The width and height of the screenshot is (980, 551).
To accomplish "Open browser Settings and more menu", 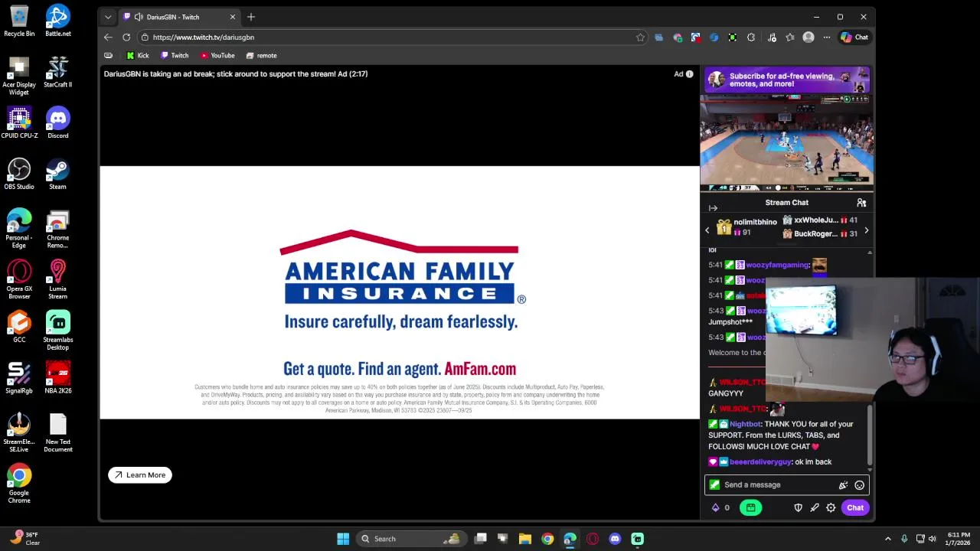I will pyautogui.click(x=826, y=37).
